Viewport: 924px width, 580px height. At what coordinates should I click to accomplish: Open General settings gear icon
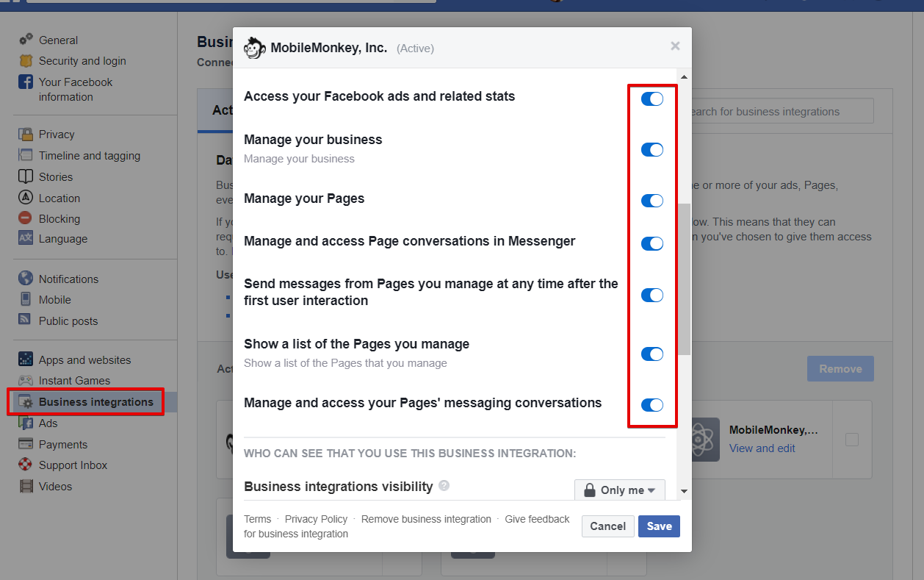(x=26, y=40)
